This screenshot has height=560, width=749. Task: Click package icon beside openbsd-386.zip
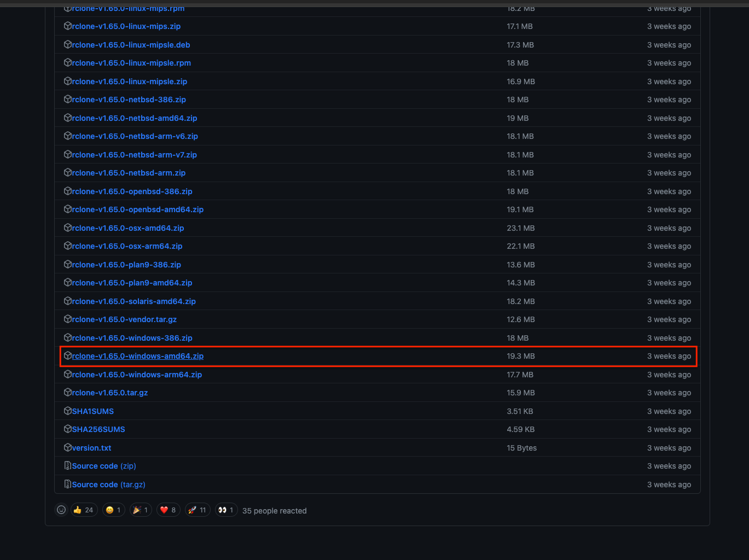[68, 191]
